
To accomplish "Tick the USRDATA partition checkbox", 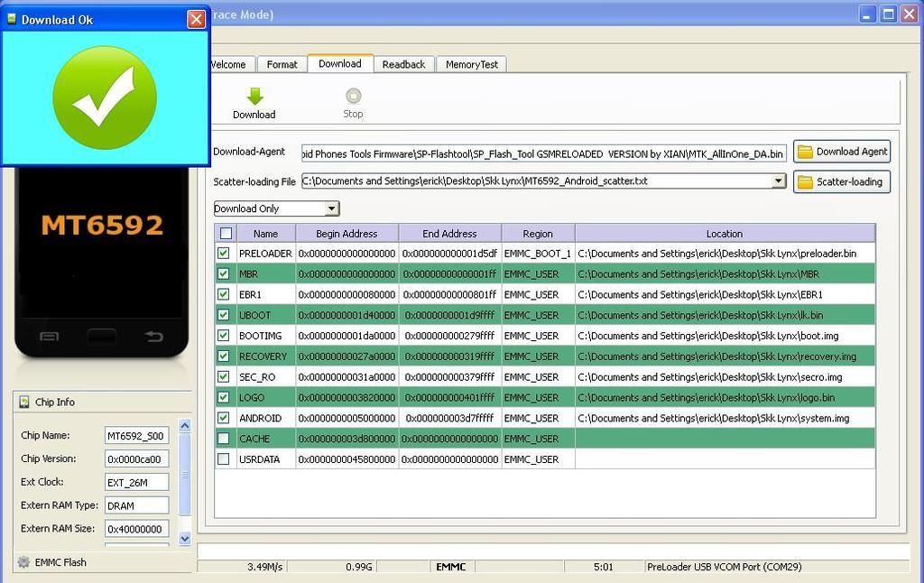I will coord(224,459).
